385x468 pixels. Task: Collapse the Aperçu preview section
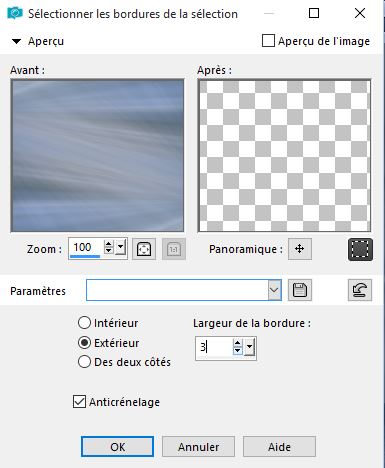(16, 41)
